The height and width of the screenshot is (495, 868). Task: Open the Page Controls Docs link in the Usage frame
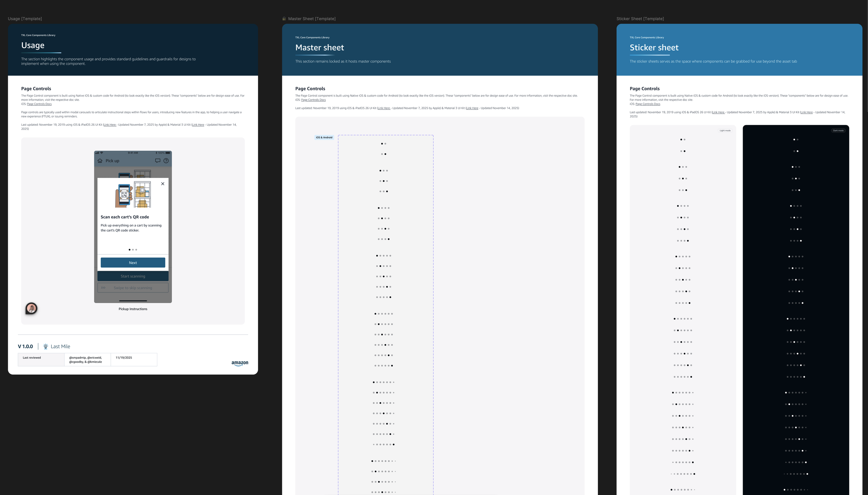coord(39,104)
